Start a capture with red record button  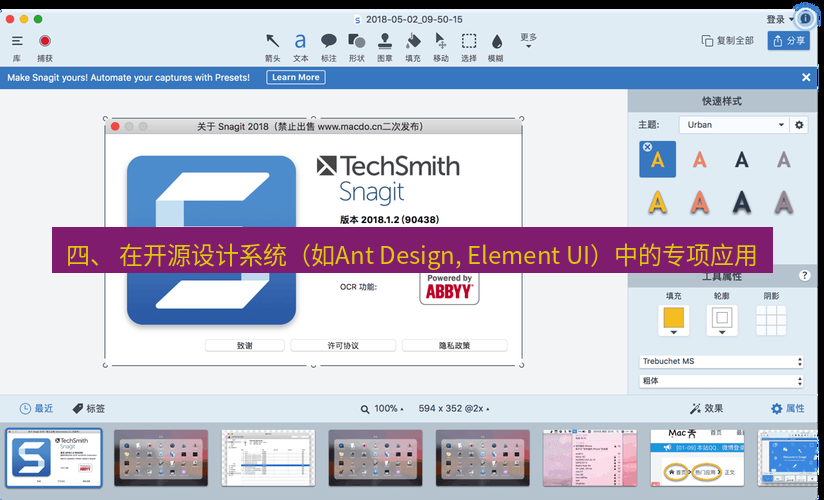click(x=45, y=41)
